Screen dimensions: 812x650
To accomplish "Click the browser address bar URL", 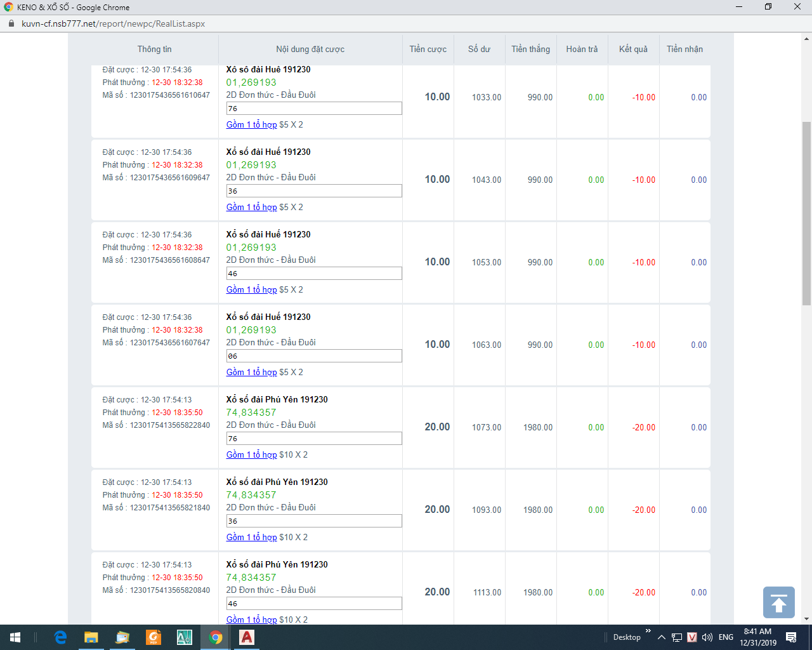I will [113, 23].
